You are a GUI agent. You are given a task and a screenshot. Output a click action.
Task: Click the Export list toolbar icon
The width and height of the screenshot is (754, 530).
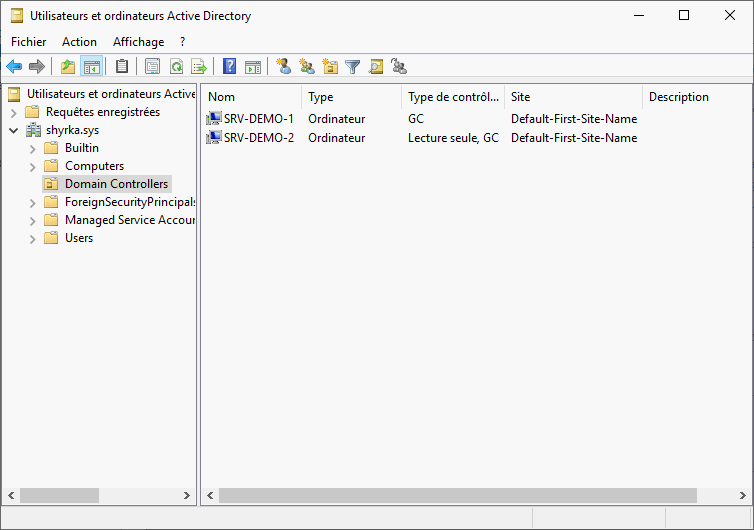tap(199, 67)
